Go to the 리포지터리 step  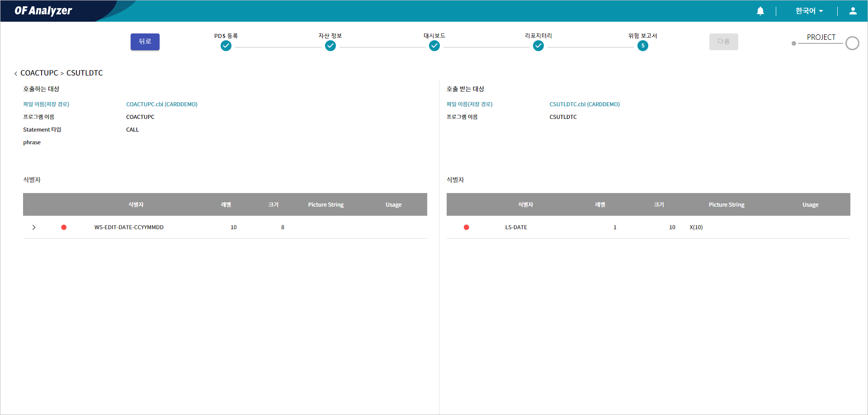point(538,46)
